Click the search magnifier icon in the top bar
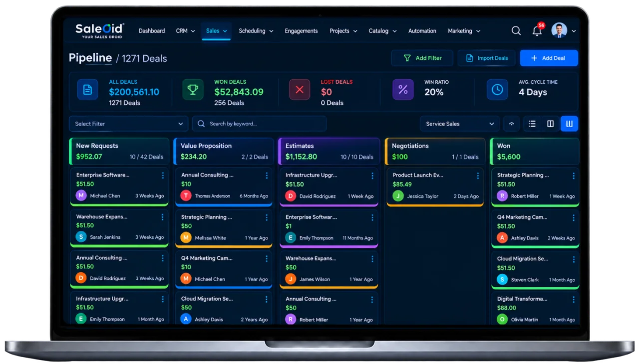 516,31
